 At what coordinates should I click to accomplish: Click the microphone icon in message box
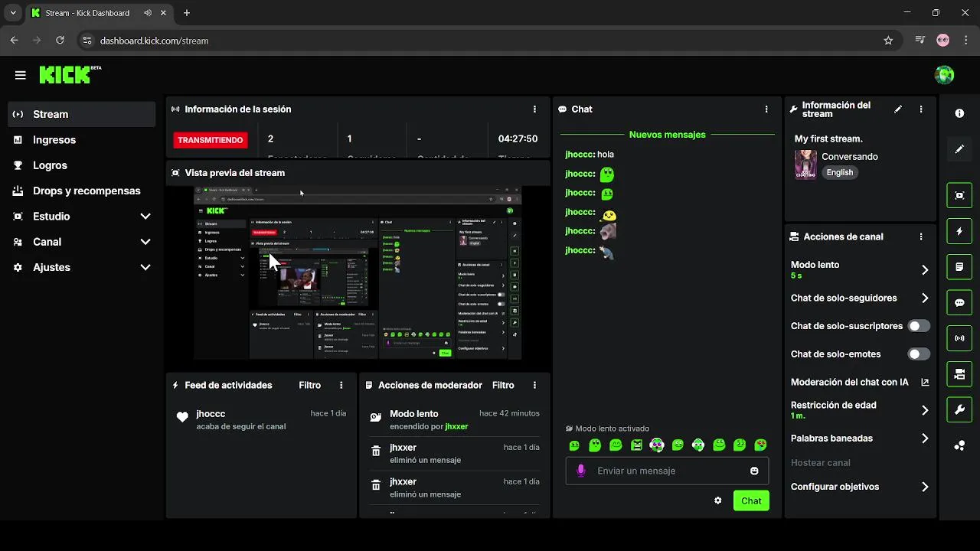[580, 471]
